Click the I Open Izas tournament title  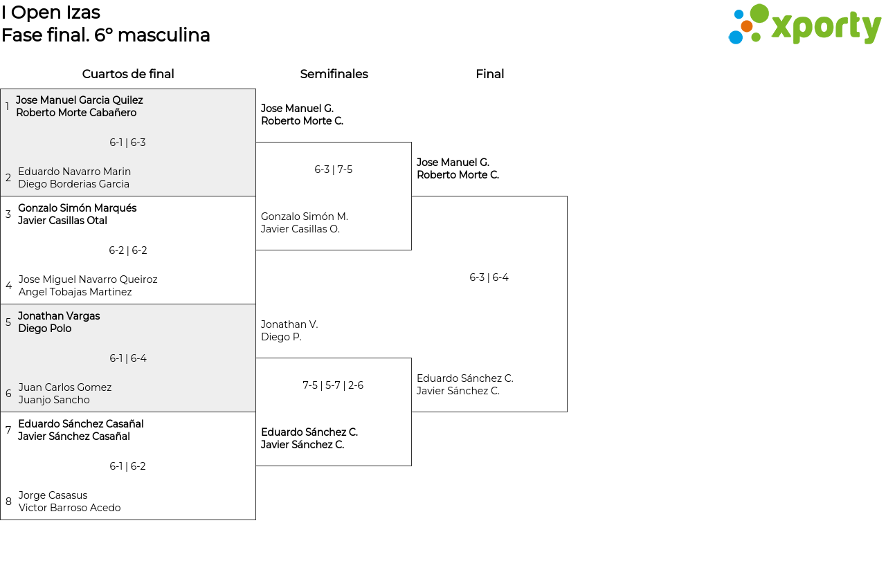pyautogui.click(x=51, y=12)
